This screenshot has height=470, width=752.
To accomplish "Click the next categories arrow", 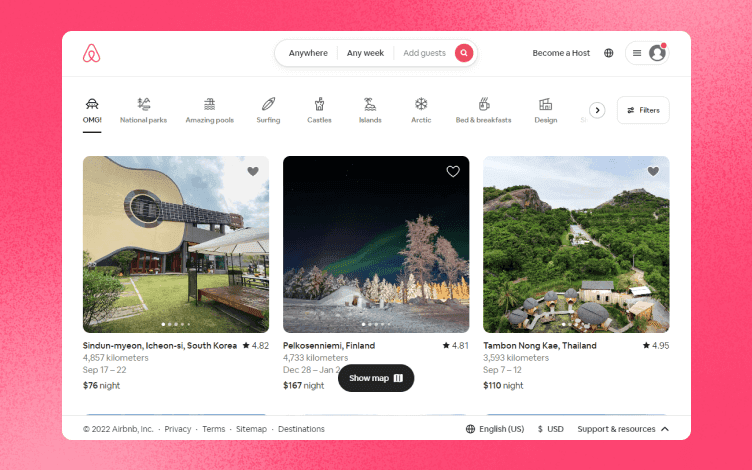I will point(597,110).
